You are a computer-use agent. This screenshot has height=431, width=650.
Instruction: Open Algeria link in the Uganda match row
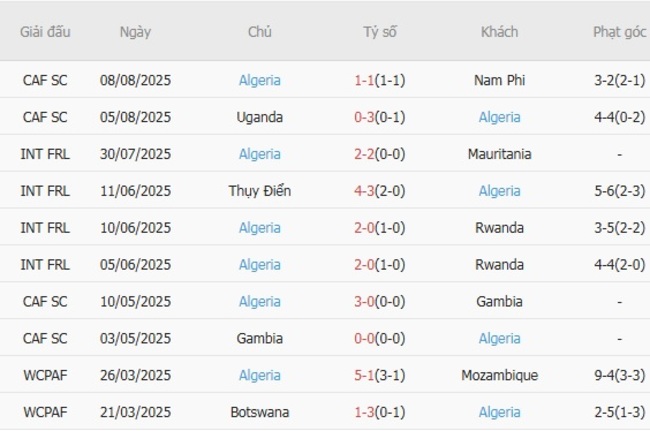499,117
